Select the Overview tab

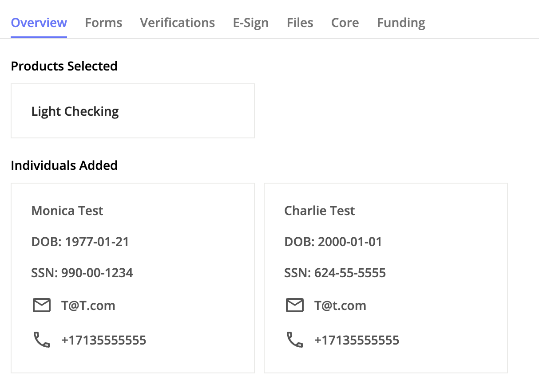click(x=39, y=23)
